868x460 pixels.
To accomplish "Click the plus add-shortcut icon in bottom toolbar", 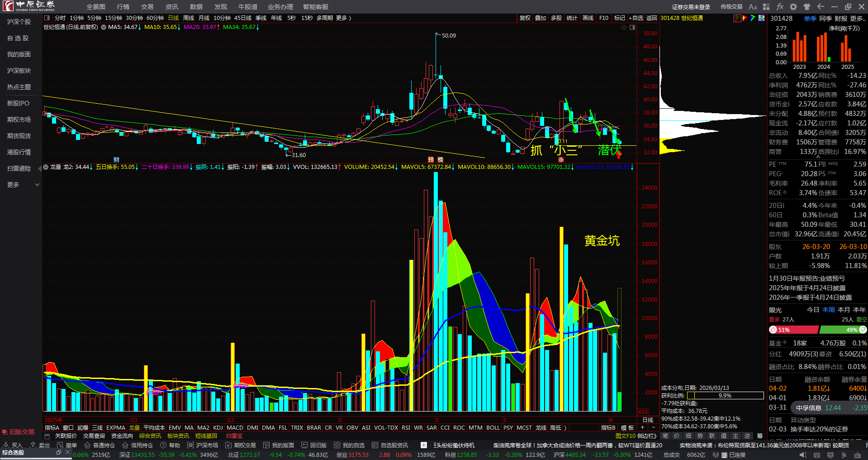I will [x=423, y=445].
